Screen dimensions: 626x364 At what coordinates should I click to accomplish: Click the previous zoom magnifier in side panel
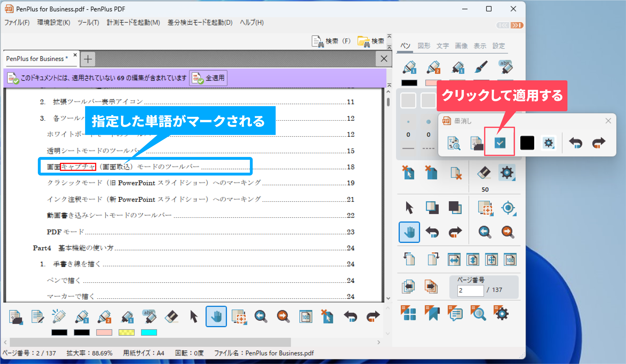484,232
